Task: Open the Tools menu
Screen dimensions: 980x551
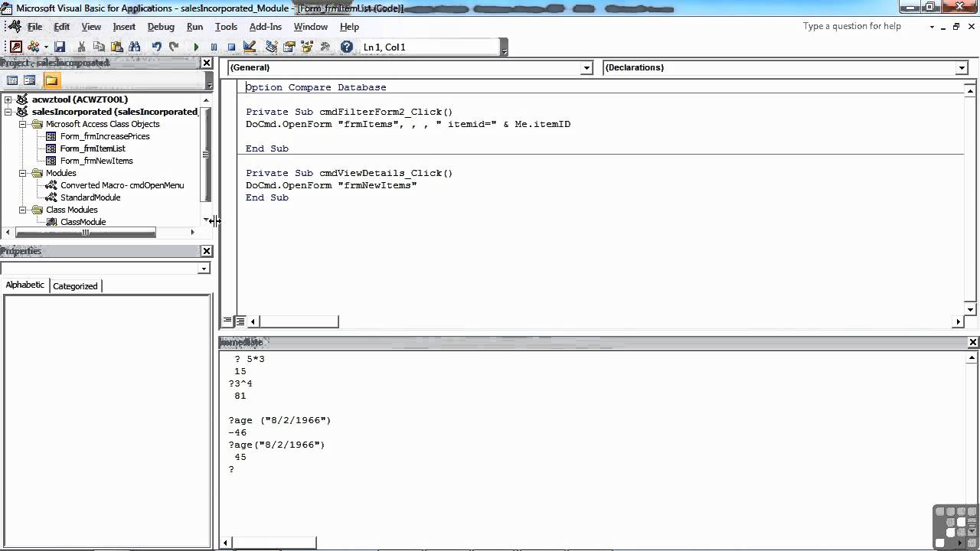Action: (226, 26)
